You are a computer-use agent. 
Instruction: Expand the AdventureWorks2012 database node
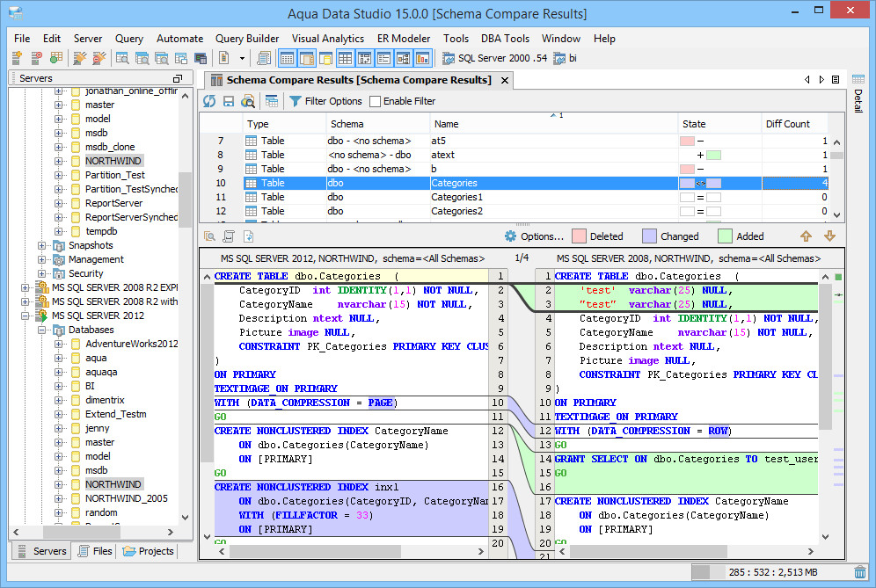pos(59,344)
